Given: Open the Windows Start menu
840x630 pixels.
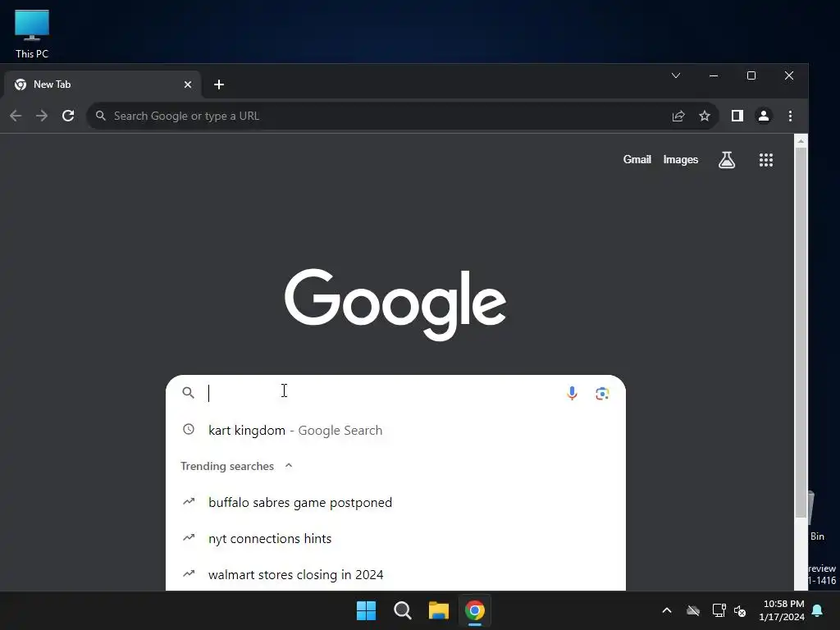Looking at the screenshot, I should 367,610.
